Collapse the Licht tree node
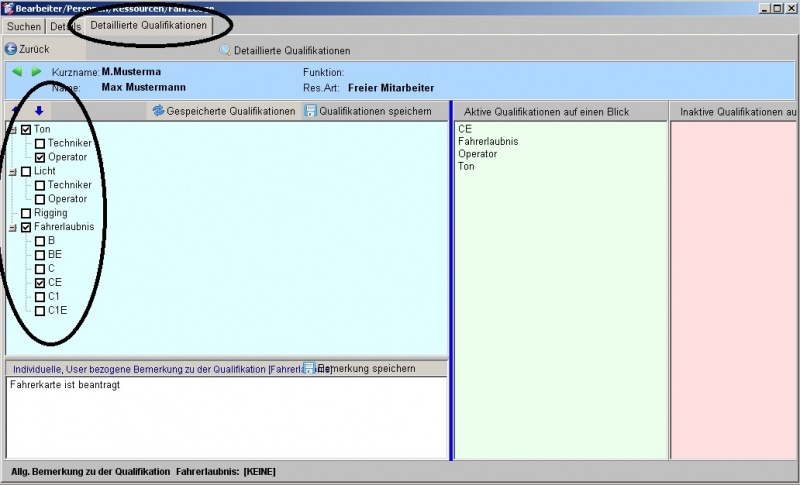Screen dimensions: 800x485 (x=13, y=172)
